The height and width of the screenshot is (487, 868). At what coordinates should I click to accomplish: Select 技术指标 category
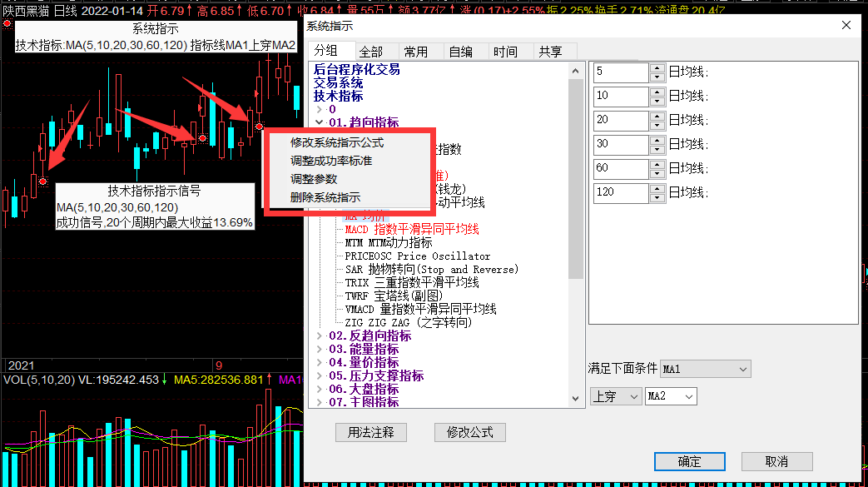click(338, 96)
